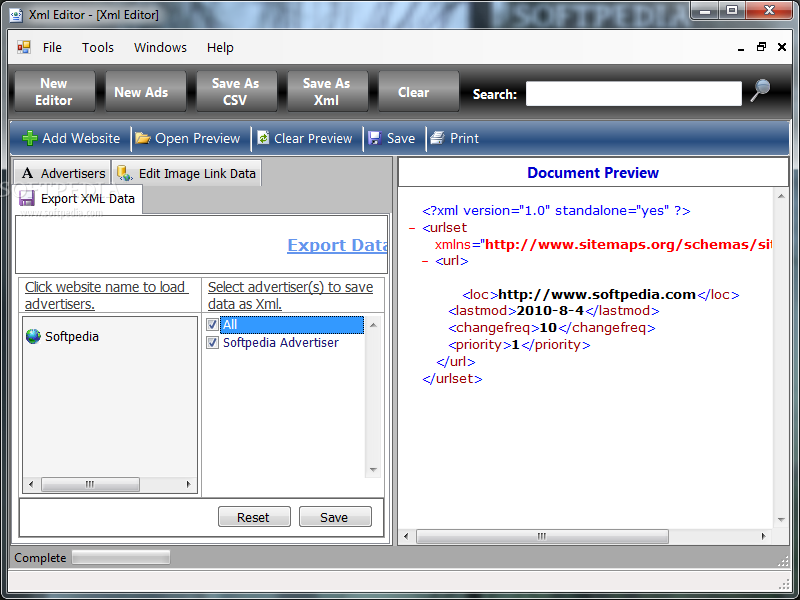This screenshot has height=600, width=800.
Task: Click the preview vertical scroll down arrow
Action: (781, 520)
